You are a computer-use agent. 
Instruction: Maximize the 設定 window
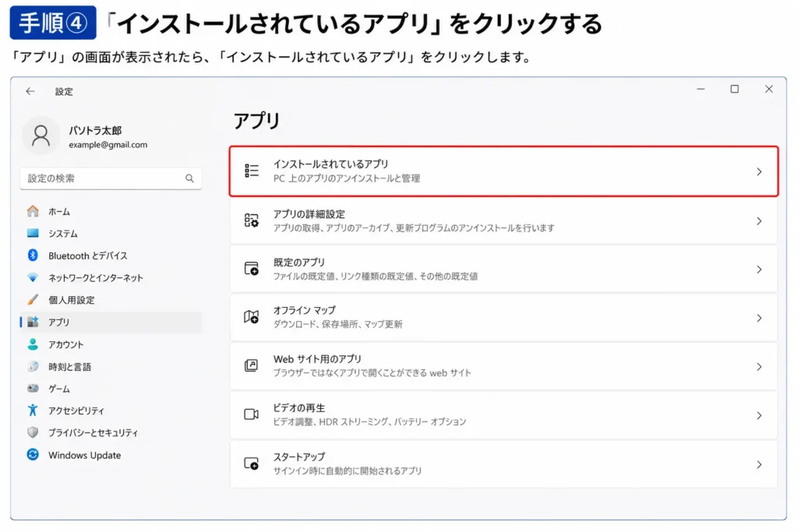coord(734,89)
